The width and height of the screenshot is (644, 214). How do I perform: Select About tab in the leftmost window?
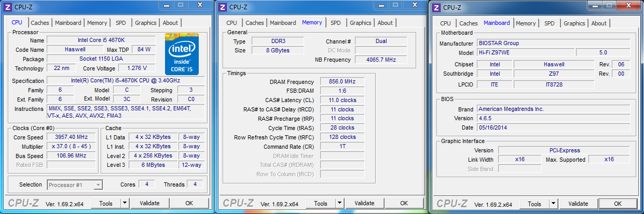(x=170, y=23)
